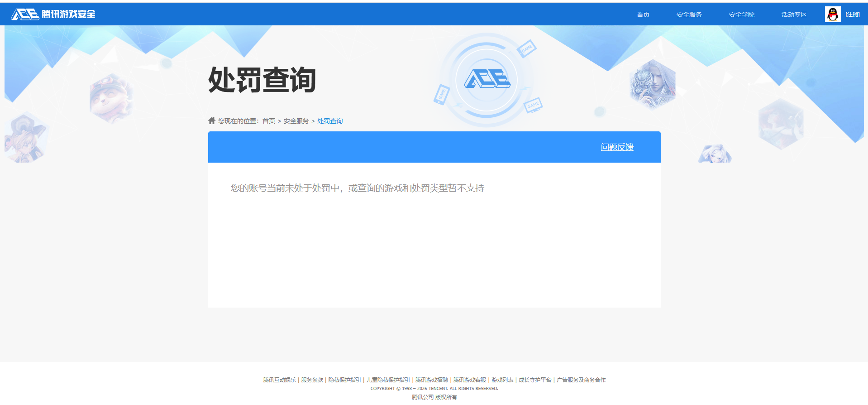This screenshot has height=405, width=868.
Task: Open 服务条款 footer link
Action: (312, 380)
